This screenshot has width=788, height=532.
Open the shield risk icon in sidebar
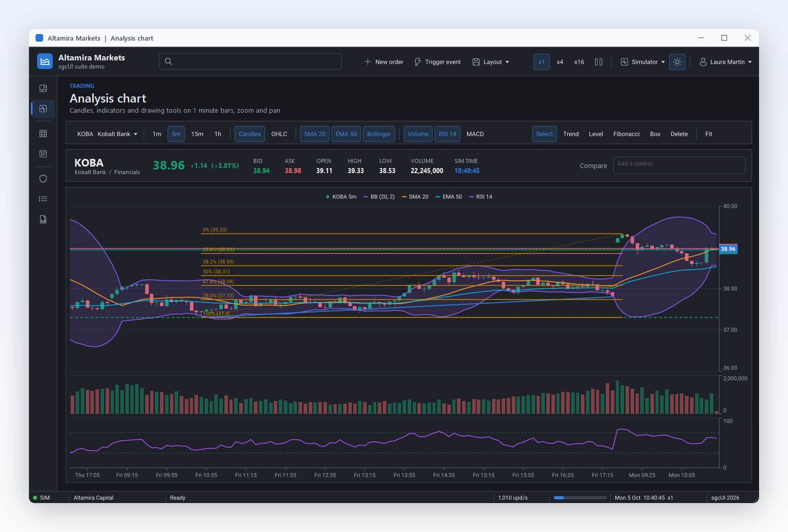[43, 179]
